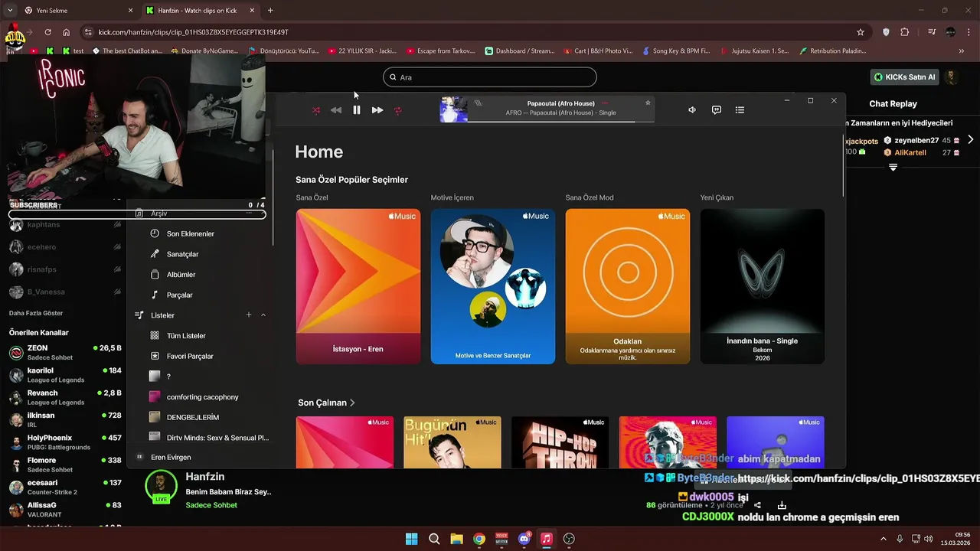Expand the Son Çalınan section arrow

pos(352,403)
